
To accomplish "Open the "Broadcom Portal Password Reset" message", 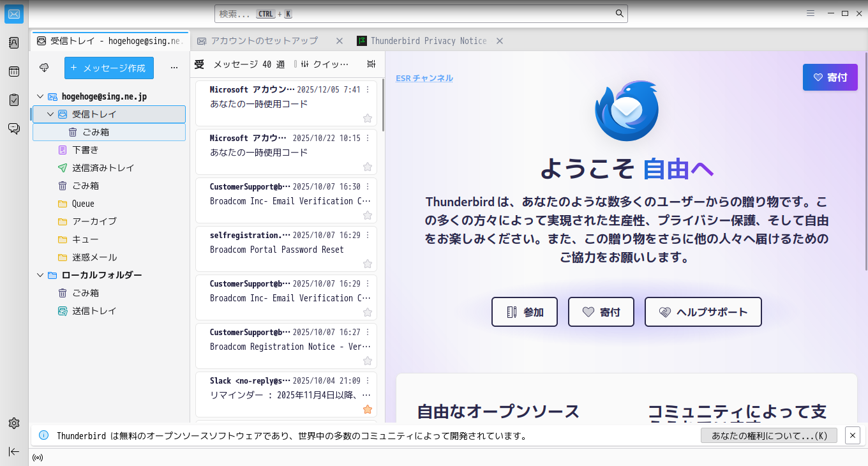I will tap(286, 250).
